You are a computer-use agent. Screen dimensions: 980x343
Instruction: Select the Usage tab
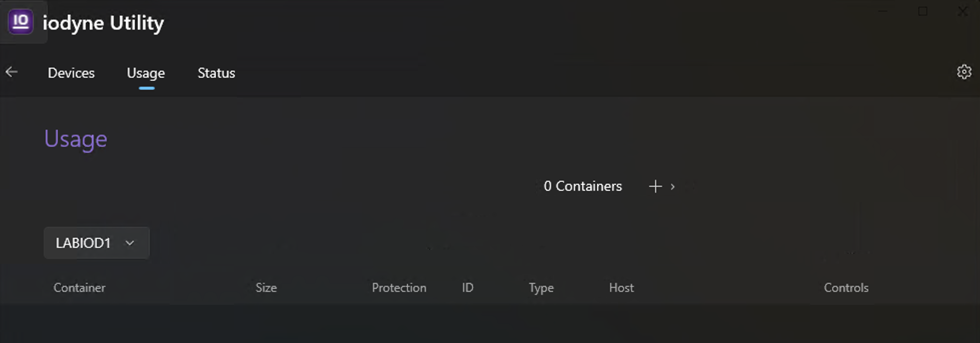(146, 73)
